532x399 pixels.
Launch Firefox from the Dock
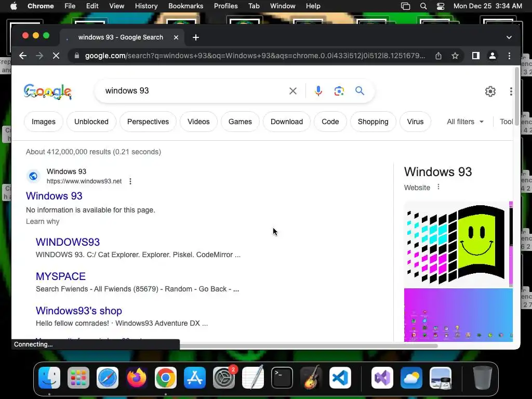click(x=137, y=378)
